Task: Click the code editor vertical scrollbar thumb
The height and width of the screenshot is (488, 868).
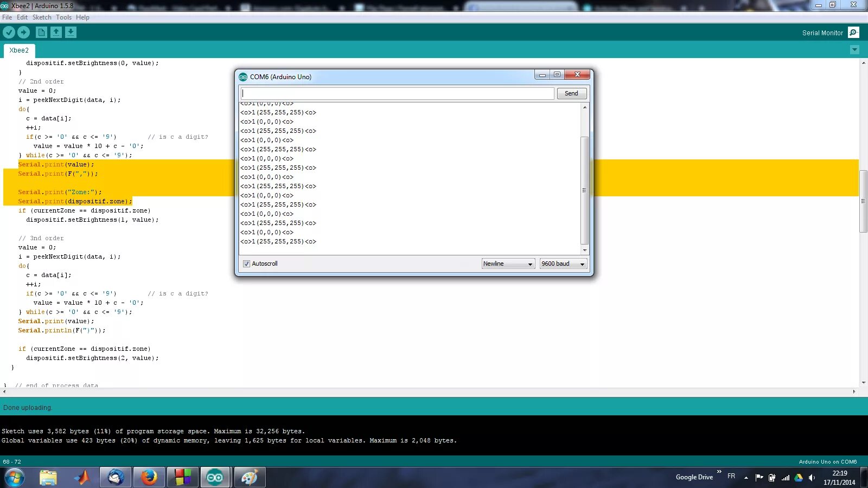Action: click(863, 201)
